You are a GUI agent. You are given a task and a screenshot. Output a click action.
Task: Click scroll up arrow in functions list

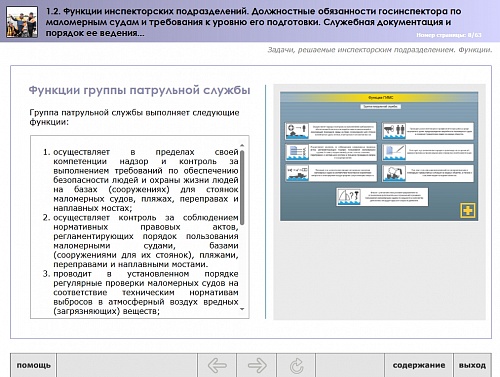click(x=242, y=146)
